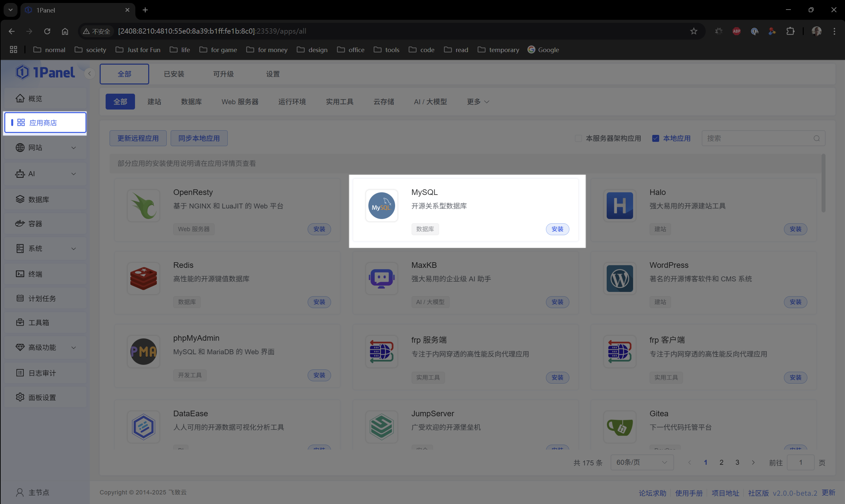
Task: Click the sidebar collapse arrow beside the 1Panel logo
Action: 89,73
